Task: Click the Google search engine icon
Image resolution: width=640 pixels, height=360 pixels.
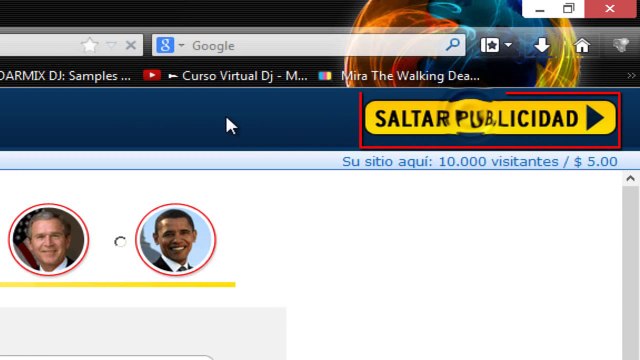Action: tap(165, 45)
